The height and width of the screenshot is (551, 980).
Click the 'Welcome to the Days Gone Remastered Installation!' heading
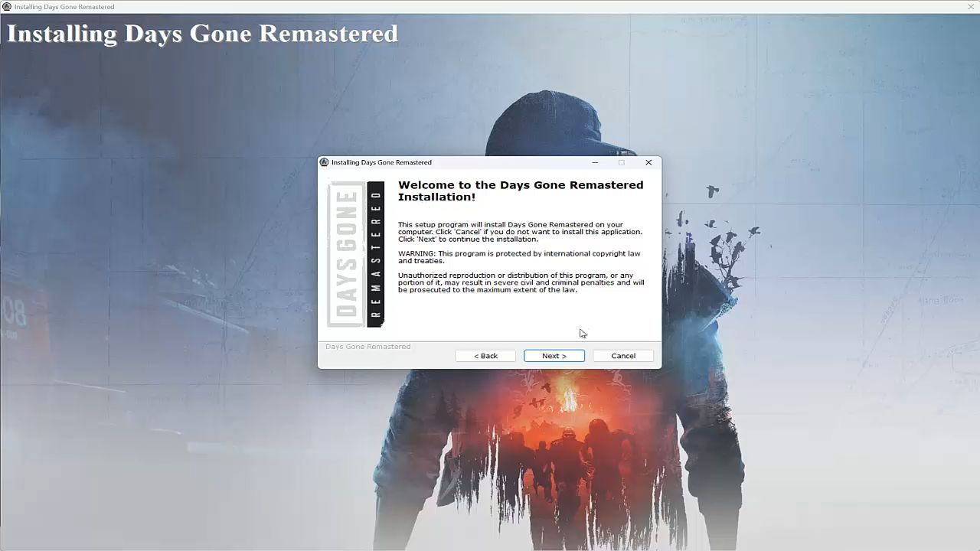pyautogui.click(x=521, y=191)
